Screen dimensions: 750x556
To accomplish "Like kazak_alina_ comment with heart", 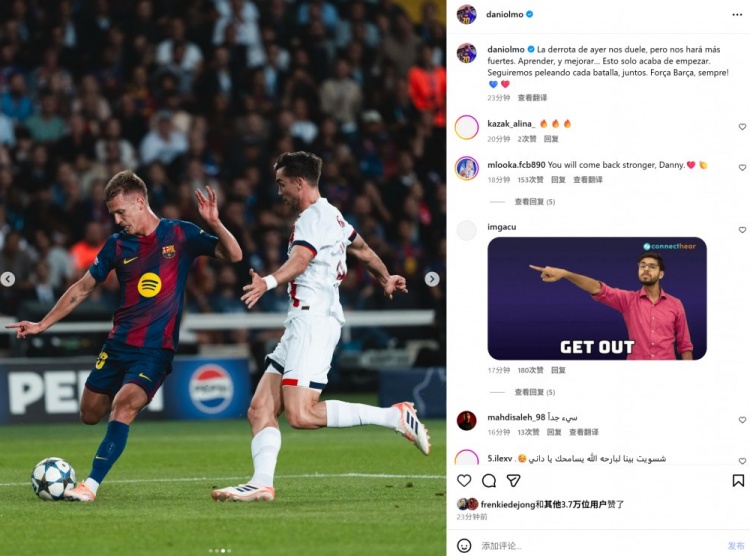I will [x=742, y=127].
